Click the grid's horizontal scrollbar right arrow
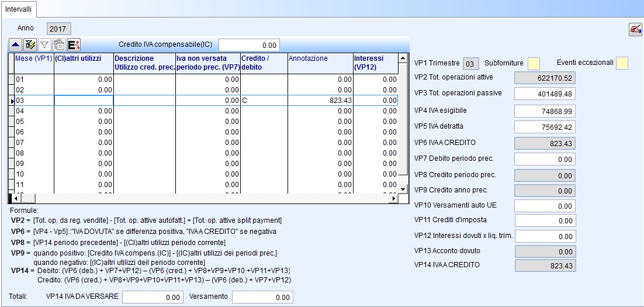The height and width of the screenshot is (307, 644). point(393,198)
